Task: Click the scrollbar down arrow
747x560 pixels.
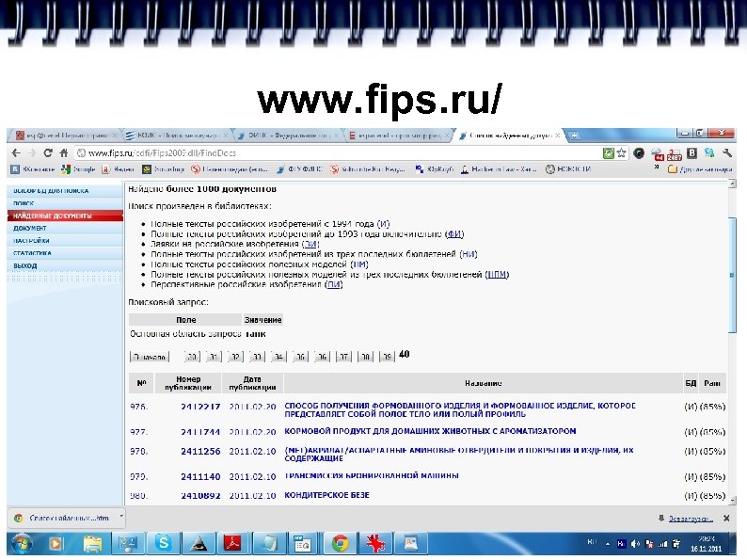Action: pos(732,500)
